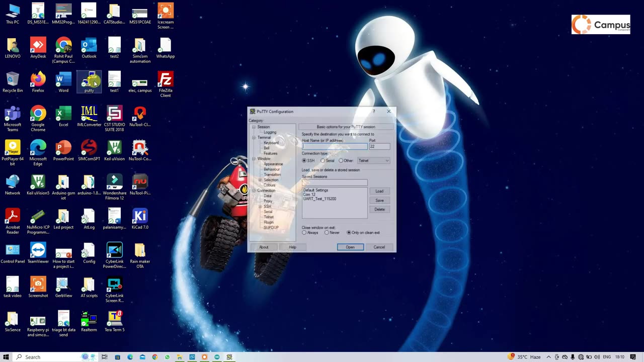
Task: Select Keyboard in the Category tree
Action: 271,143
